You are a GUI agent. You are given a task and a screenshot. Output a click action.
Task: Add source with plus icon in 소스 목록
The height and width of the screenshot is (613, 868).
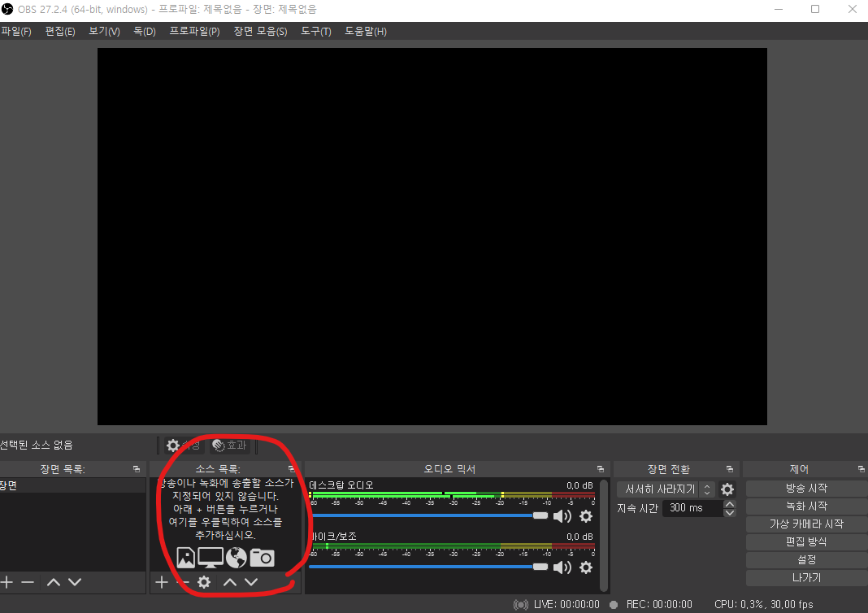coord(162,582)
